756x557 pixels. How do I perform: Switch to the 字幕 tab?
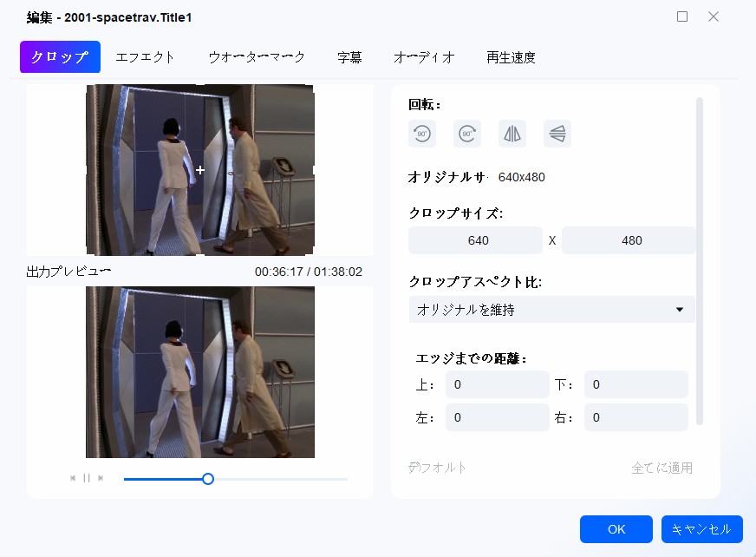349,57
